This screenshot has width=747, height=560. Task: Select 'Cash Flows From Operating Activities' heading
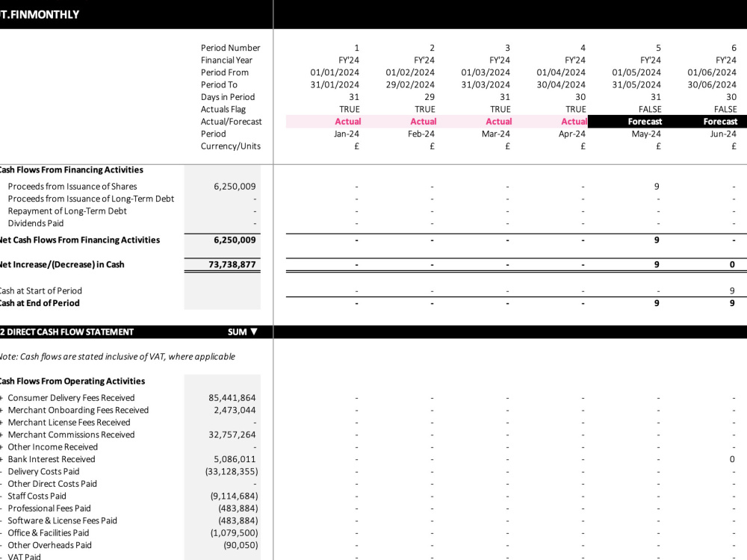[x=72, y=381]
